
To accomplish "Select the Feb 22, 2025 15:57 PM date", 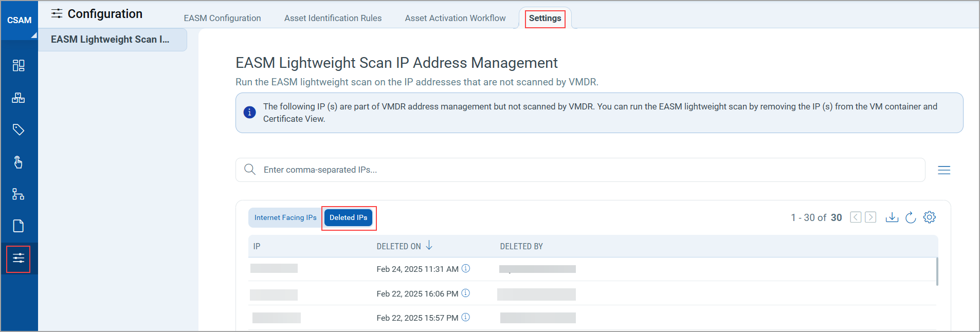I will click(418, 318).
